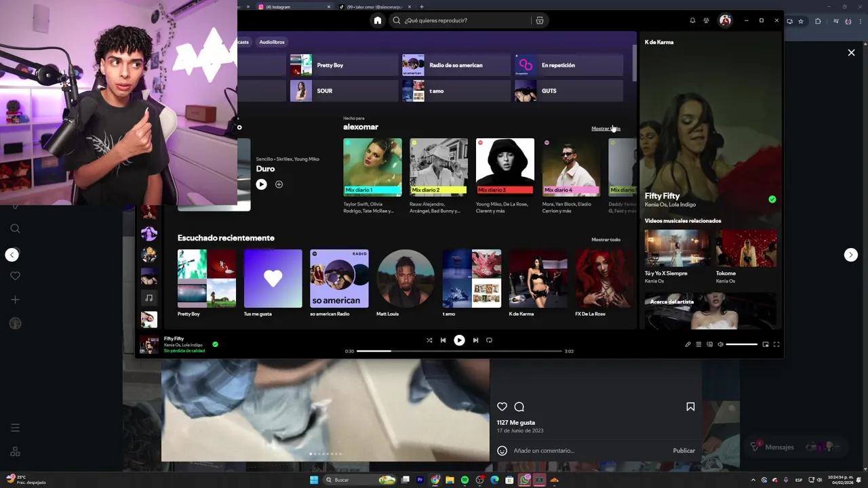868x488 pixels.
Task: Click Mostrar todo for alexomar section
Action: (606, 129)
